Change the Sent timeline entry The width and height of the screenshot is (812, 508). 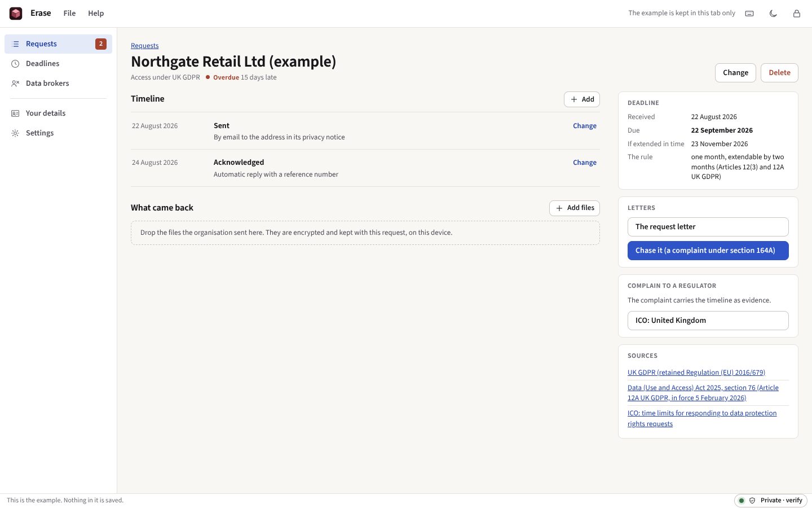[x=585, y=126]
